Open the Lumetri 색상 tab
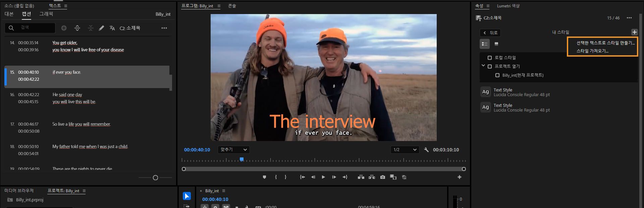This screenshot has height=208, width=644. pos(508,6)
